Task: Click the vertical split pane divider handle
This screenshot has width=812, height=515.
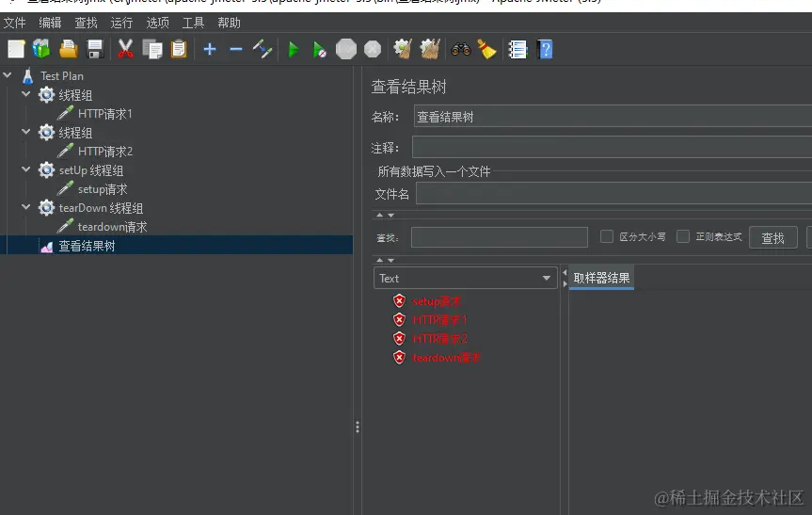Action: (358, 426)
